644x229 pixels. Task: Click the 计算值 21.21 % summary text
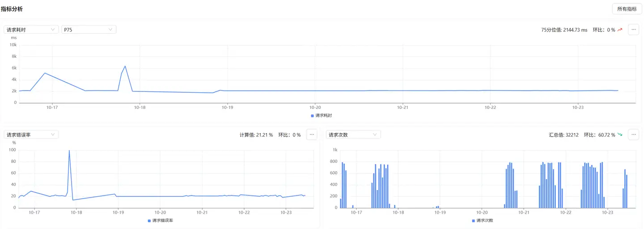pos(256,135)
